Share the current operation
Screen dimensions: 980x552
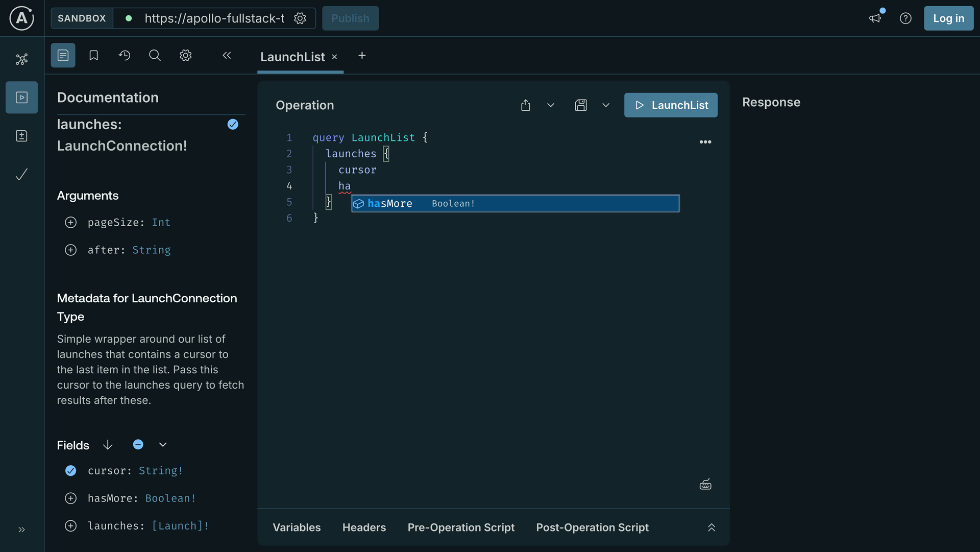point(526,105)
